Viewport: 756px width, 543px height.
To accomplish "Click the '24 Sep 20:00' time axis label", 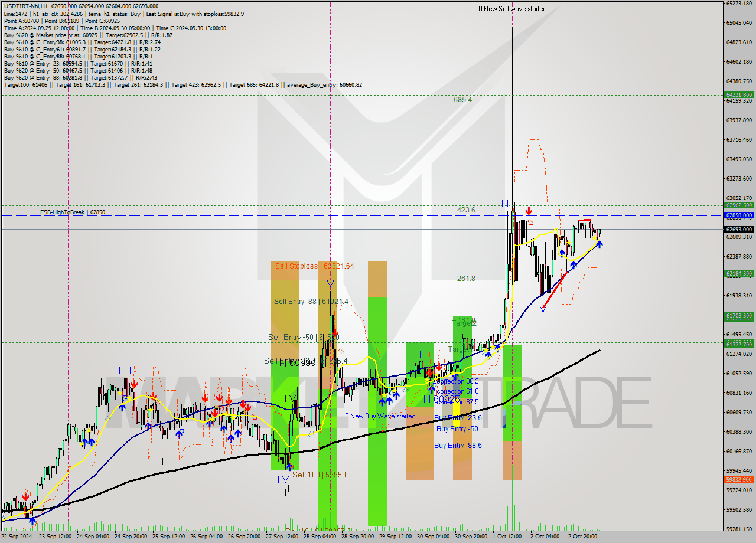I will (131, 537).
